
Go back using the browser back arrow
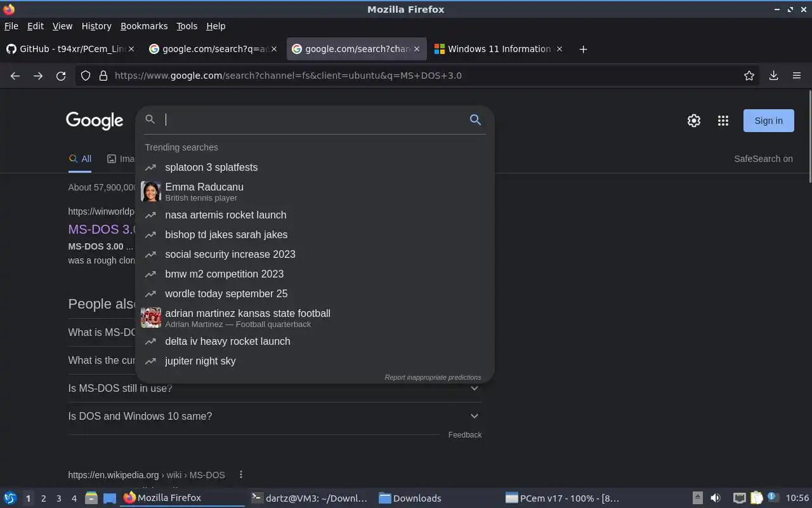coord(15,76)
